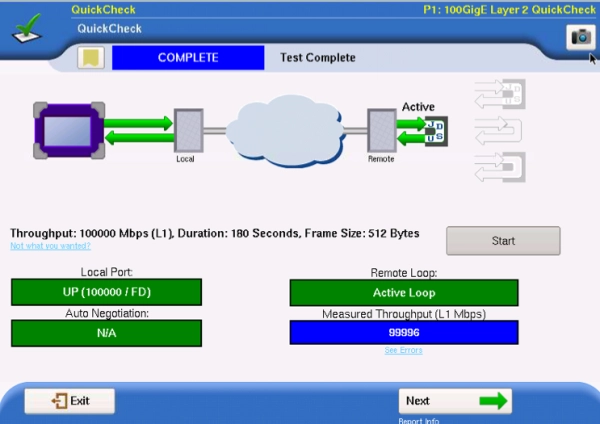Choose the top grayed JDSU loop icon
The width and height of the screenshot is (600, 424).
click(x=500, y=95)
